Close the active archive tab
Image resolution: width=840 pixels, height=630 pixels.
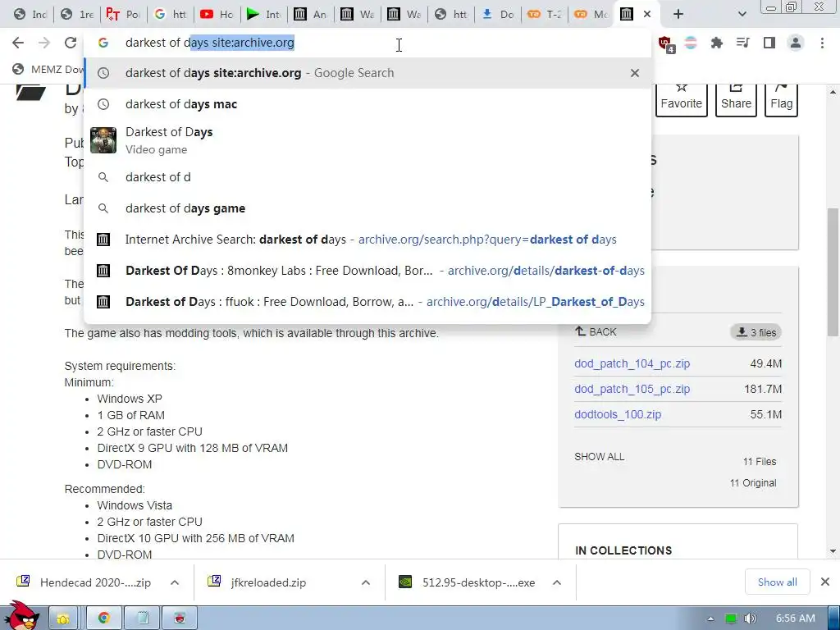647,15
